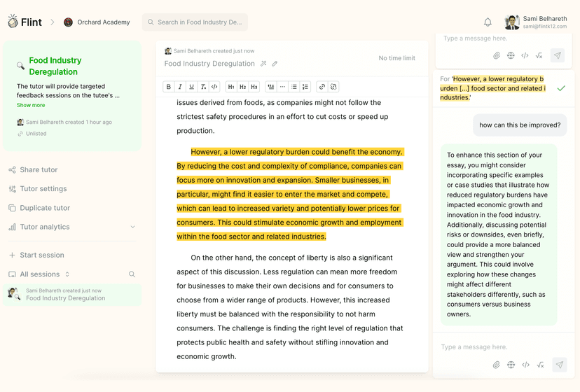This screenshot has height=392, width=580.
Task: Click the globe icon in the upper message box
Action: pyautogui.click(x=511, y=55)
